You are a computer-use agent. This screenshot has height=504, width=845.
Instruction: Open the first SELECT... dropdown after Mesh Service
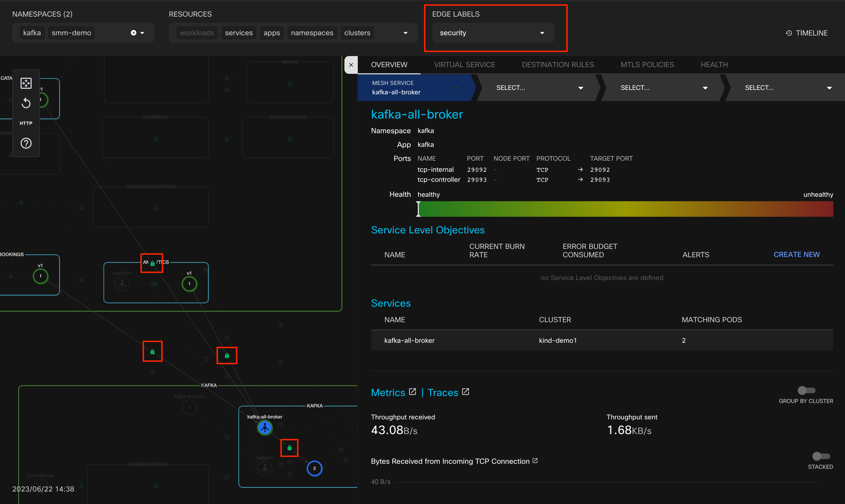(538, 88)
